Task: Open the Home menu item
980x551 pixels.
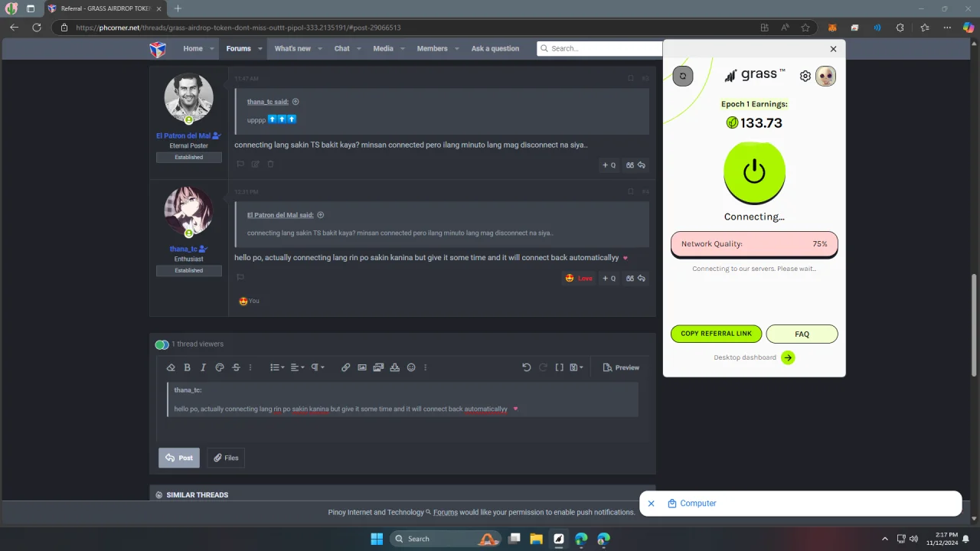Action: point(193,48)
